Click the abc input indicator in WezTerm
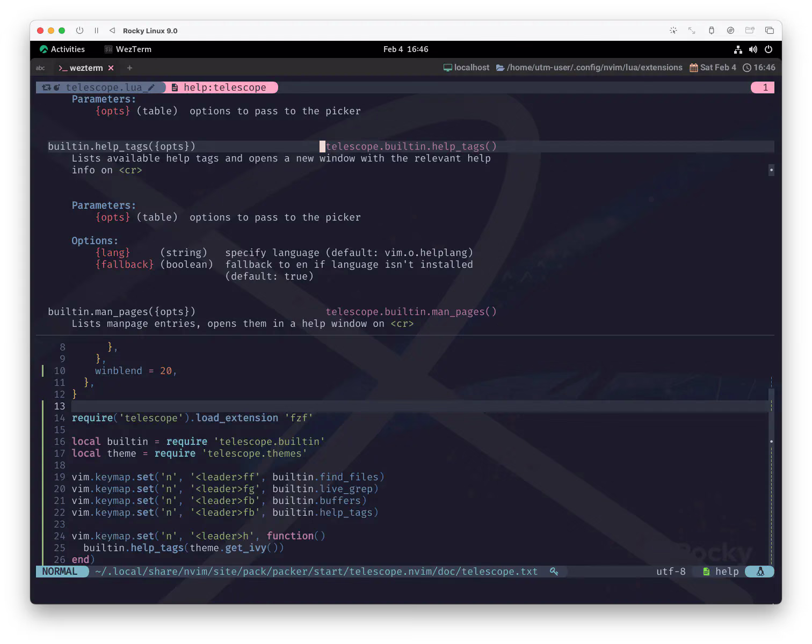 (40, 68)
